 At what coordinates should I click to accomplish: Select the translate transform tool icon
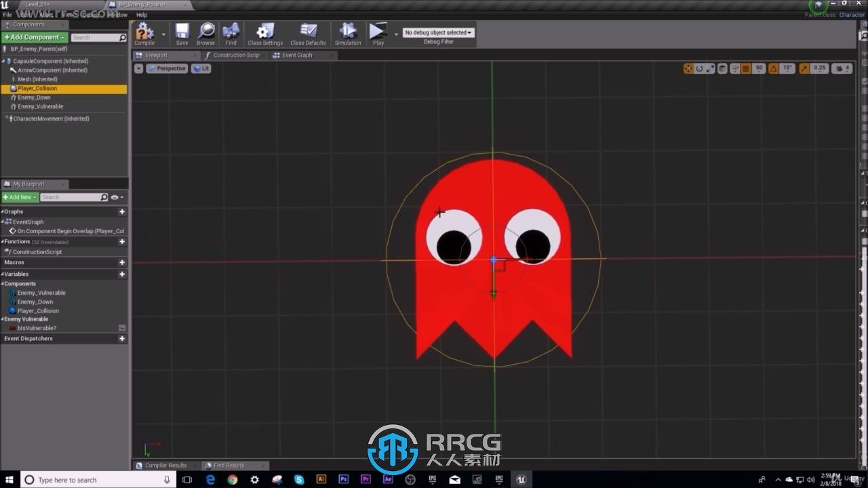(688, 68)
